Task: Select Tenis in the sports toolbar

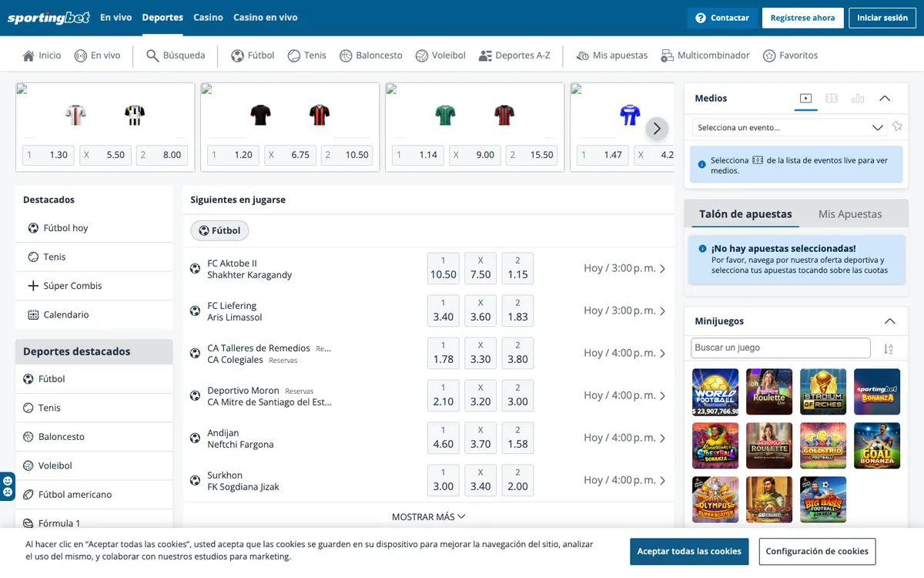Action: pos(306,55)
